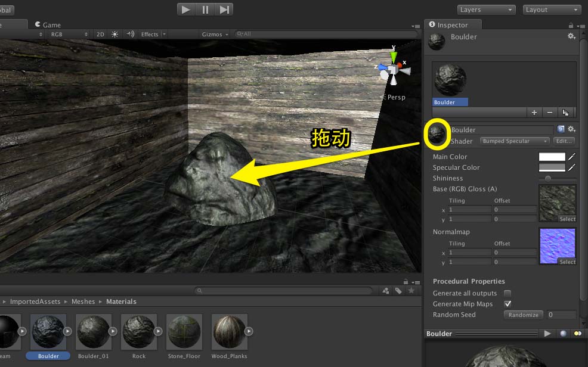The height and width of the screenshot is (367, 588).
Task: Toggle scene lighting sun icon
Action: tap(114, 34)
